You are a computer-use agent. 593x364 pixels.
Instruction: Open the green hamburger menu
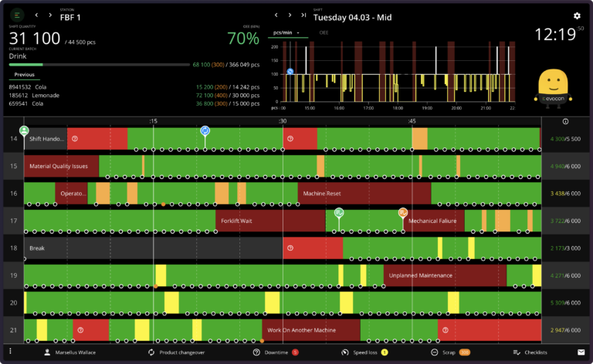click(x=17, y=15)
